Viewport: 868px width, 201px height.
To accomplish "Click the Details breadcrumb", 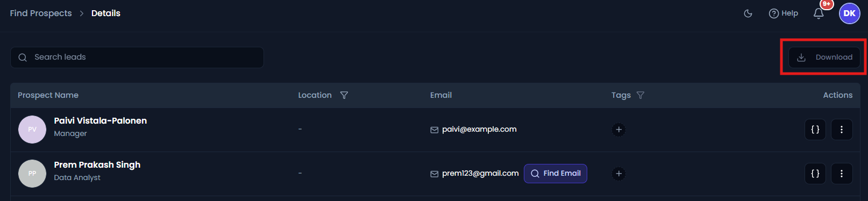I will (106, 13).
